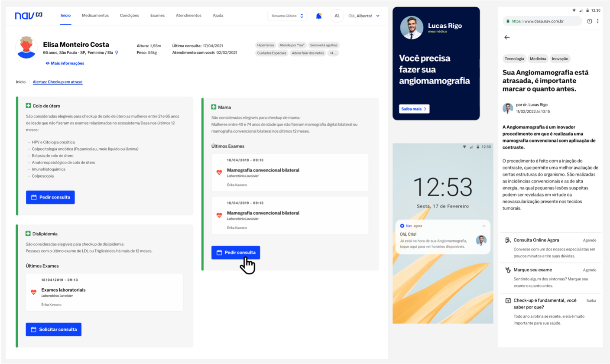610x364 pixels.
Task: Click the AL user avatar circle
Action: tap(337, 16)
